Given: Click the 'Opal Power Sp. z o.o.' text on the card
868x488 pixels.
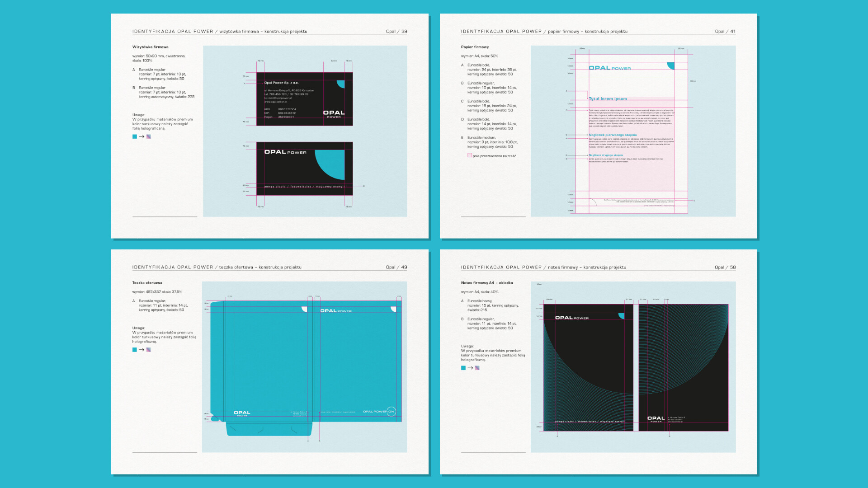Looking at the screenshot, I should click(281, 83).
